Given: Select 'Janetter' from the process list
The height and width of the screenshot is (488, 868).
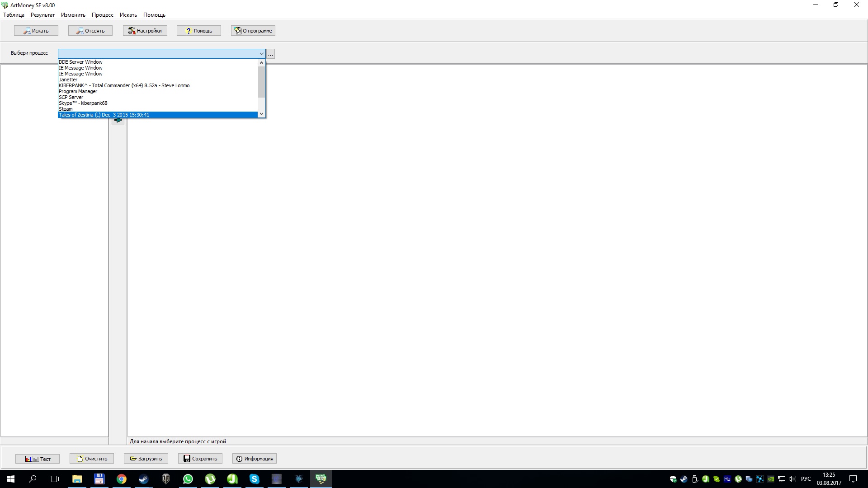Looking at the screenshot, I should pyautogui.click(x=158, y=80).
